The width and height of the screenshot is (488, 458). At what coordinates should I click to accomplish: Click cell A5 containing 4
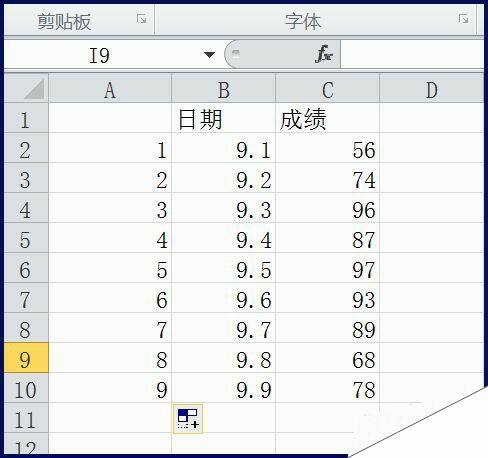pyautogui.click(x=110, y=238)
